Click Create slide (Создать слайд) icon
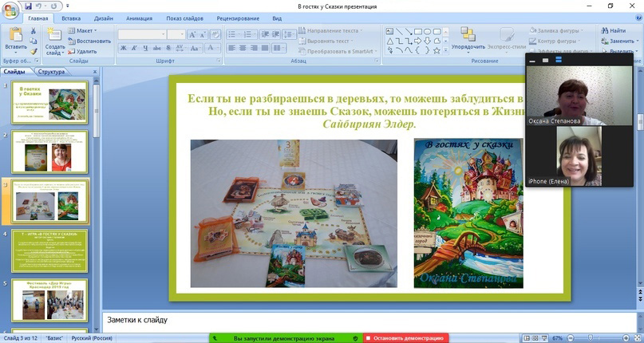Image resolution: width=644 pixels, height=343 pixels. coord(54,34)
